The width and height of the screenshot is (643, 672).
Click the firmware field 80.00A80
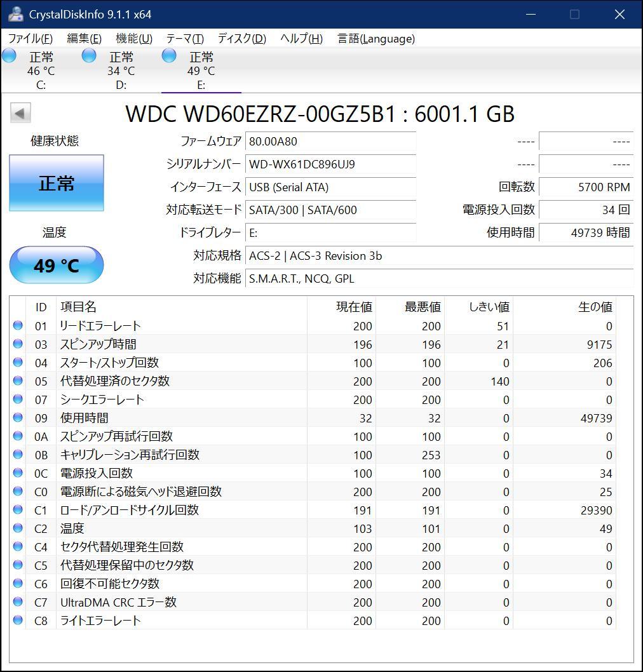pyautogui.click(x=330, y=141)
